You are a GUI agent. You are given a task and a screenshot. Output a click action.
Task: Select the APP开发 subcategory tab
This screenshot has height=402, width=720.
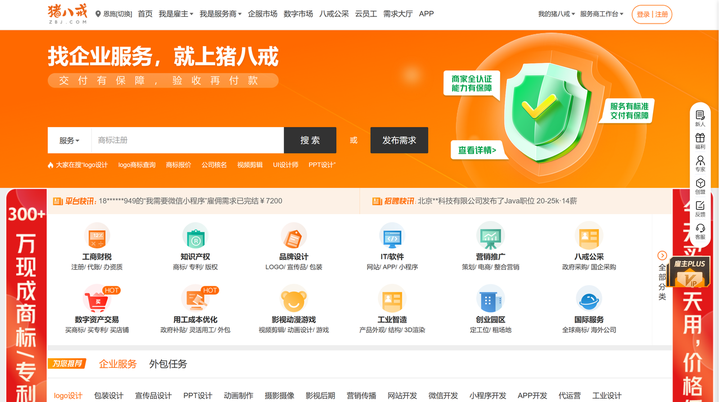pyautogui.click(x=532, y=396)
